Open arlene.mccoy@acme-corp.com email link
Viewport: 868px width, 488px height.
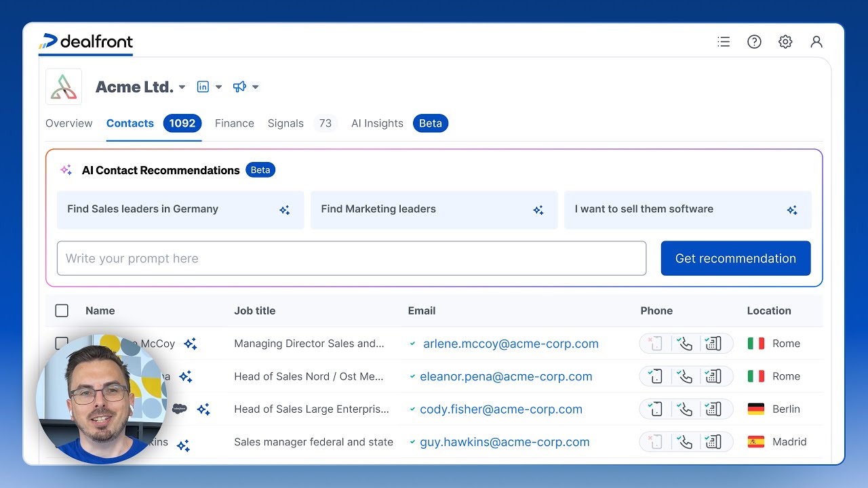tap(511, 344)
